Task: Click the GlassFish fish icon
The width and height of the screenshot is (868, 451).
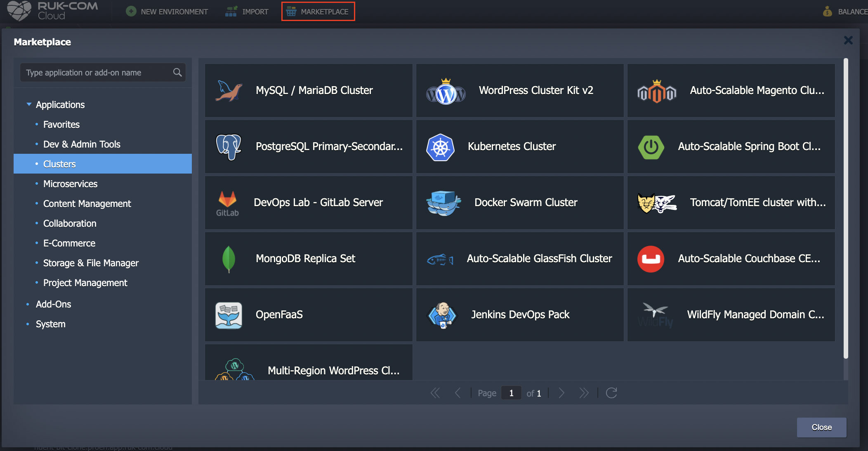Action: [440, 260]
